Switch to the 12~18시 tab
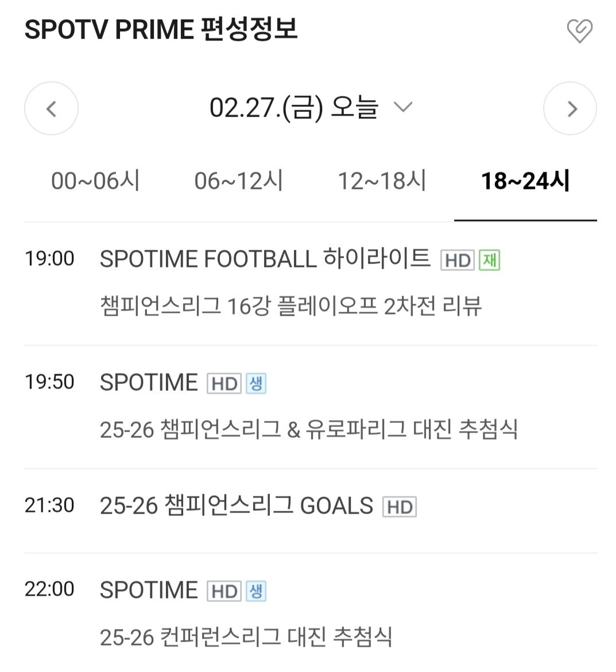The height and width of the screenshot is (672, 616). [x=382, y=180]
